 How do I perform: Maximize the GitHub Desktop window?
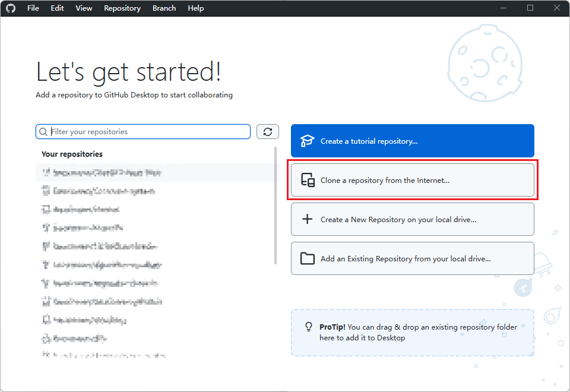(x=530, y=8)
